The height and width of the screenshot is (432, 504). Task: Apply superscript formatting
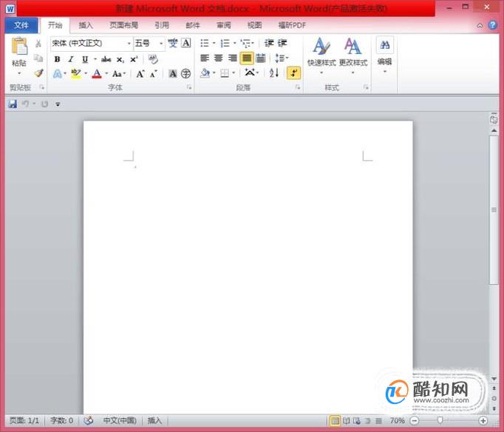click(134, 59)
